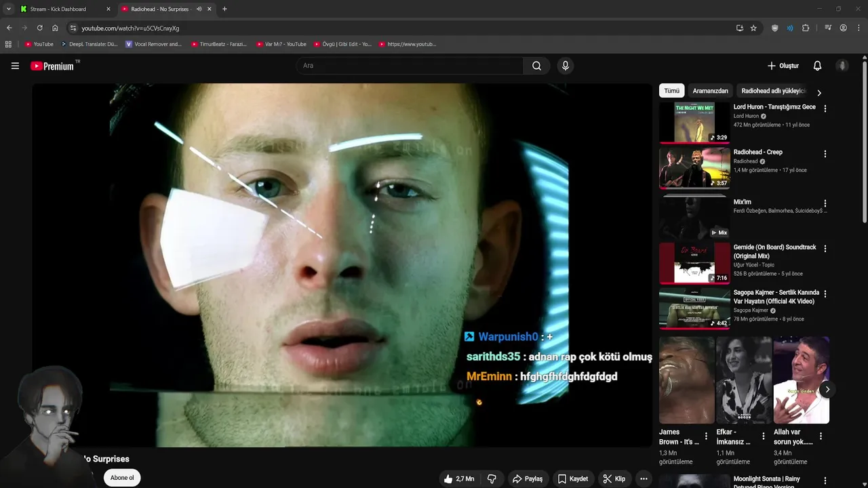Dislike the video with thumbs down

coord(492,479)
